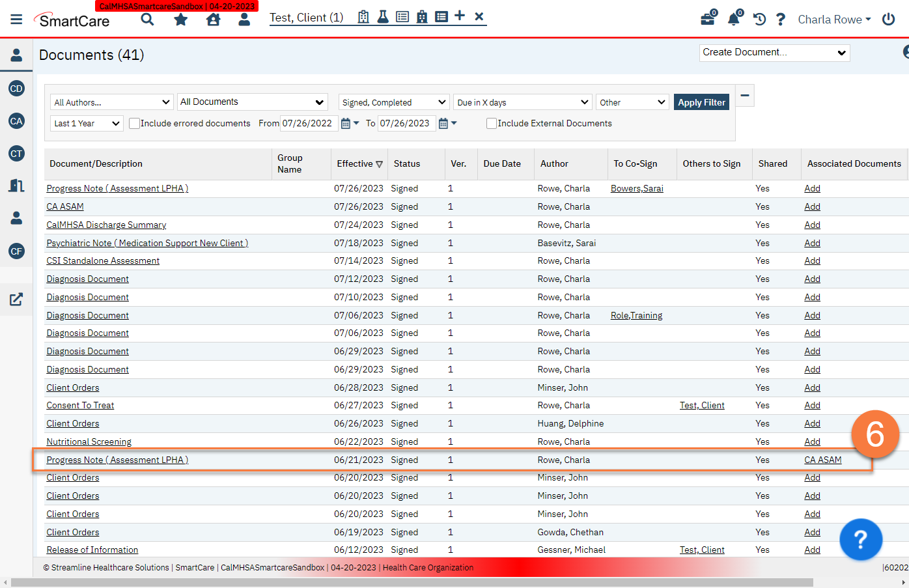The height and width of the screenshot is (588, 909).
Task: Click the CD sidebar icon
Action: tap(16, 89)
